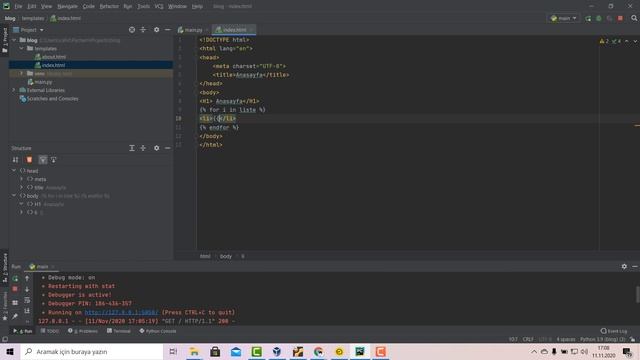Select the index.html editor tab
Screen dimensions: 640x360
(x=234, y=30)
